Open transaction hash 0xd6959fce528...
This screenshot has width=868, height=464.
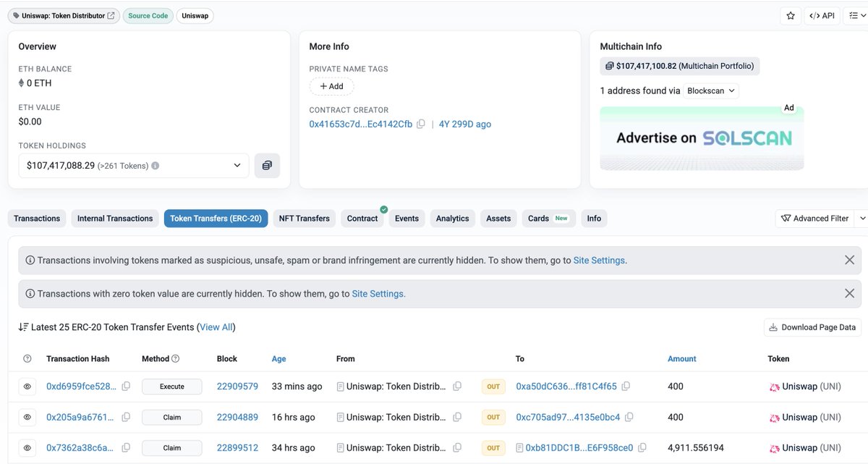[x=81, y=387]
